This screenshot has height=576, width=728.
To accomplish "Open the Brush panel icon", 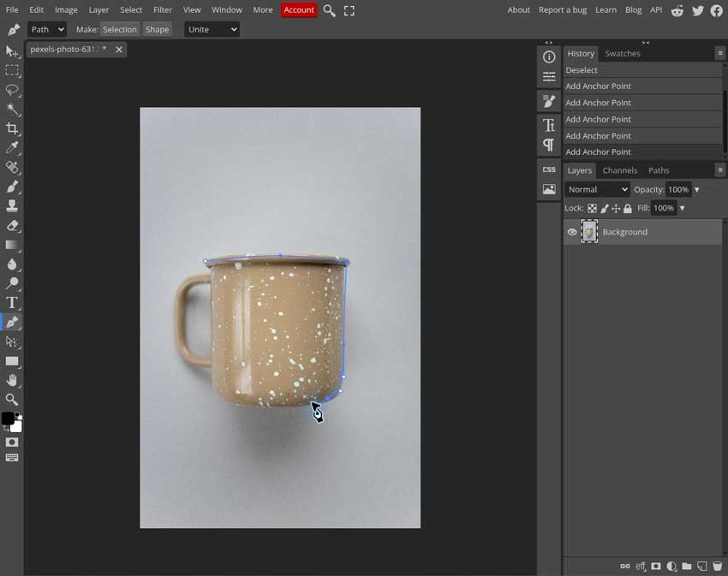I will pyautogui.click(x=549, y=102).
